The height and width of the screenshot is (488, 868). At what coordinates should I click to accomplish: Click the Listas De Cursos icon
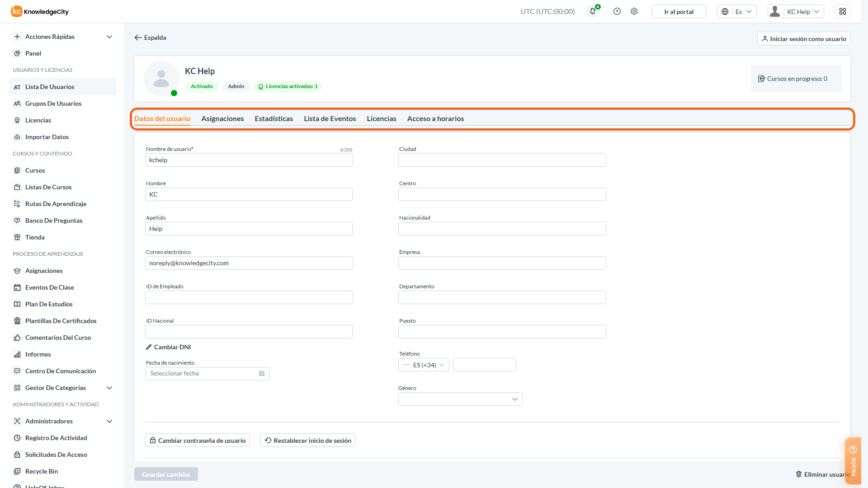[17, 187]
